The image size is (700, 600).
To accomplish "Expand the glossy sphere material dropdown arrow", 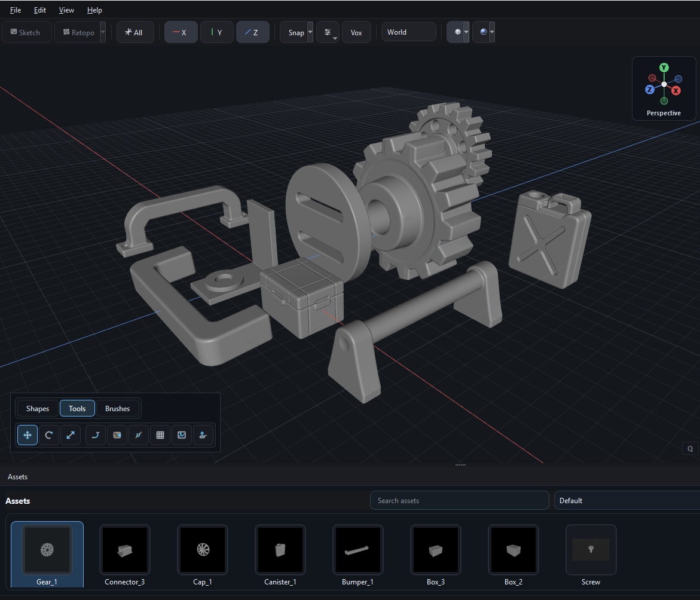I will click(492, 32).
